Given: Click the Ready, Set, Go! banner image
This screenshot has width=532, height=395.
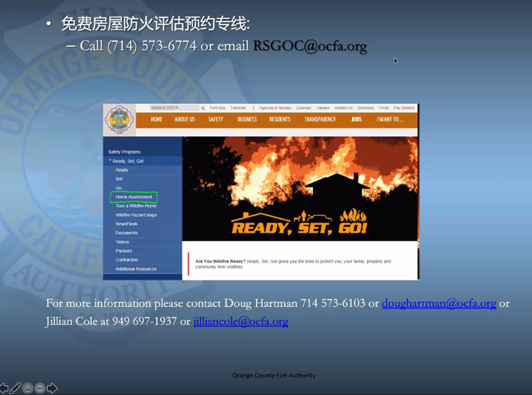Looking at the screenshot, I should (300, 188).
